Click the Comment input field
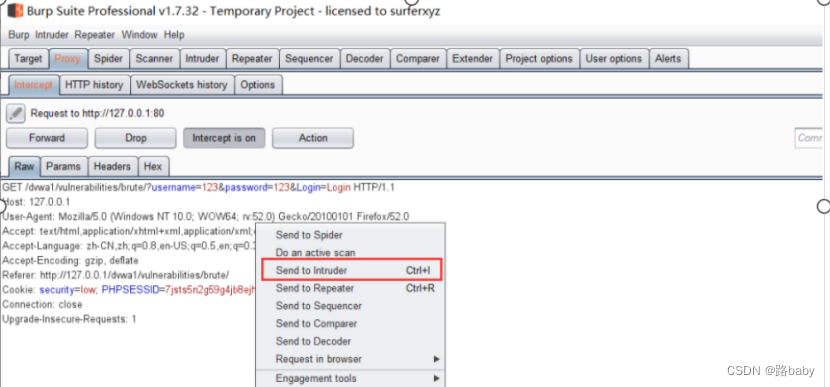The width and height of the screenshot is (830, 387). pyautogui.click(x=810, y=138)
